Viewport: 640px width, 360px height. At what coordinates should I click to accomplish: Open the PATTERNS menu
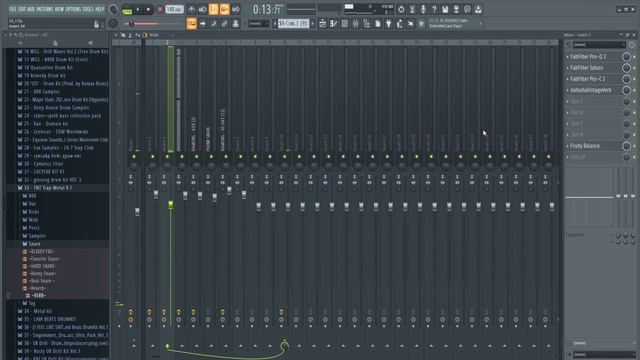pyautogui.click(x=44, y=9)
